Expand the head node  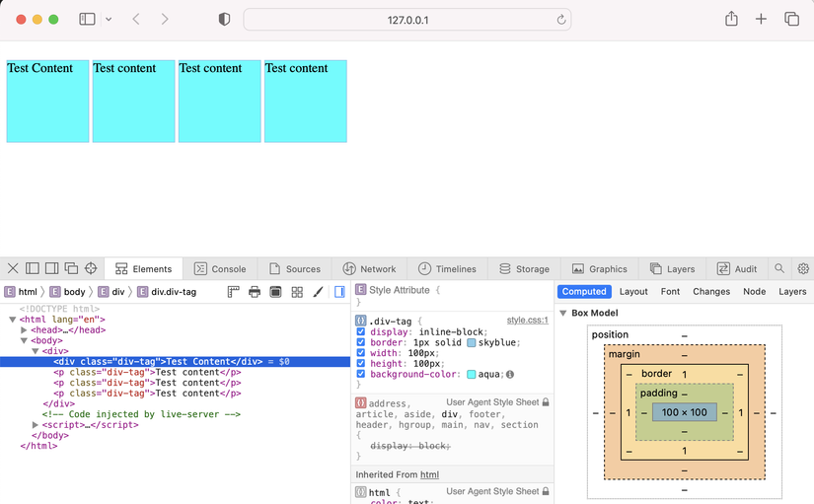coord(24,330)
